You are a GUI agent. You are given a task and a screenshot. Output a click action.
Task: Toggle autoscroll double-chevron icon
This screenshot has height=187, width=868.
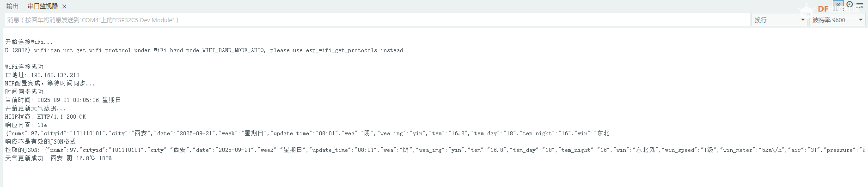tap(838, 5)
